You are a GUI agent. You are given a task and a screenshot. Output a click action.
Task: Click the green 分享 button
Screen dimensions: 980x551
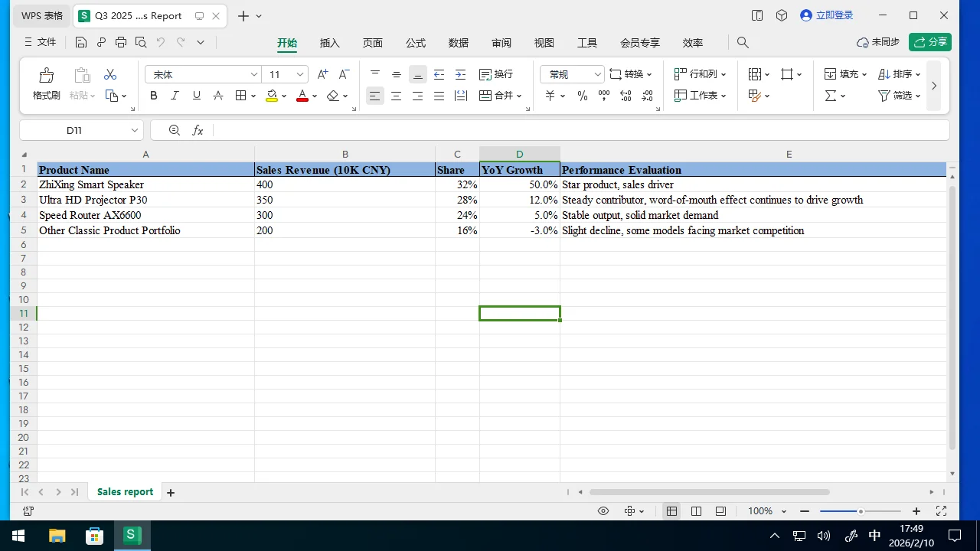[930, 42]
